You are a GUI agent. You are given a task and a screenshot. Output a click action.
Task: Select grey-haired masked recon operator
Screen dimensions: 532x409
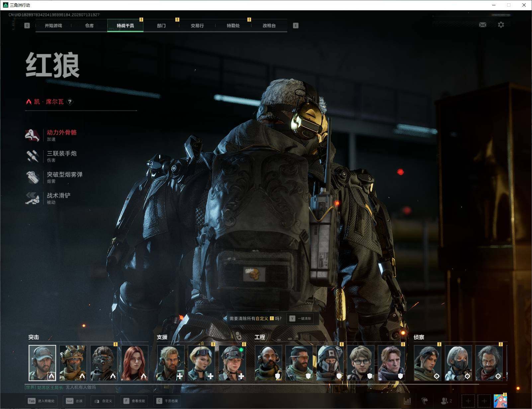click(x=458, y=363)
